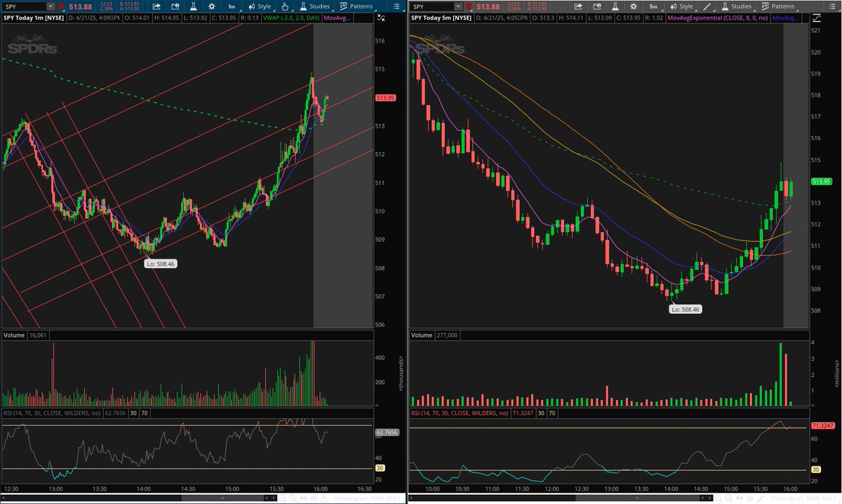Click the pan arrows icon below the 5m chart
842x504 pixels.
coord(740,498)
